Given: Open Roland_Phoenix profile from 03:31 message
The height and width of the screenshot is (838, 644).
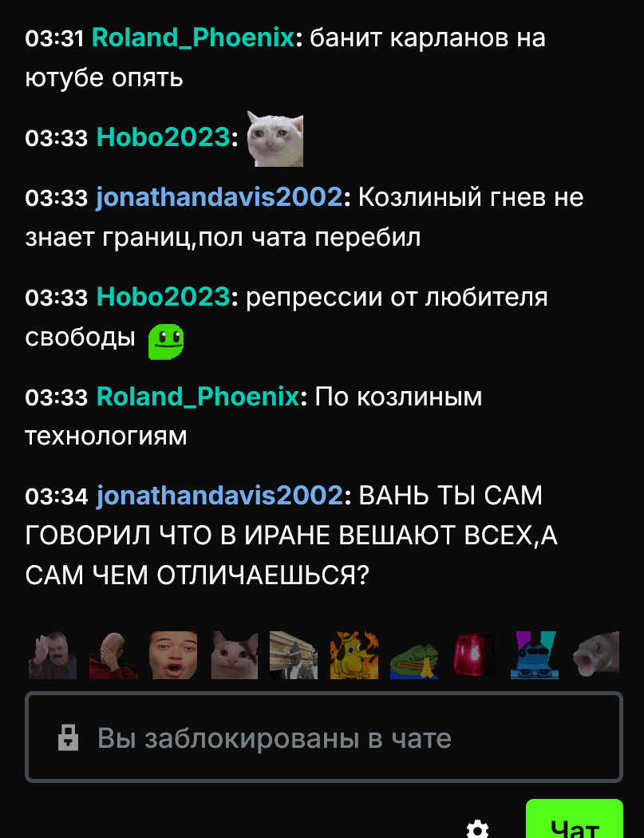Looking at the screenshot, I should pos(193,38).
